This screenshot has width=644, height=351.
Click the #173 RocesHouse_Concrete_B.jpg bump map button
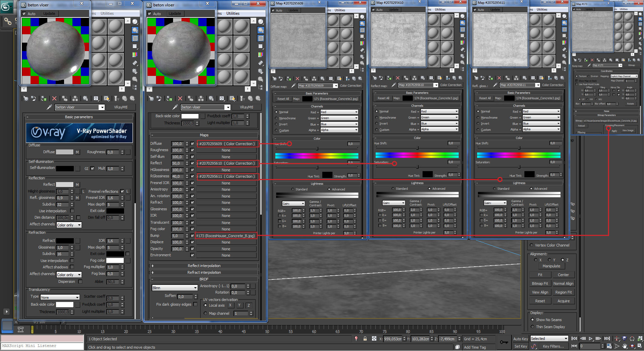coord(226,236)
